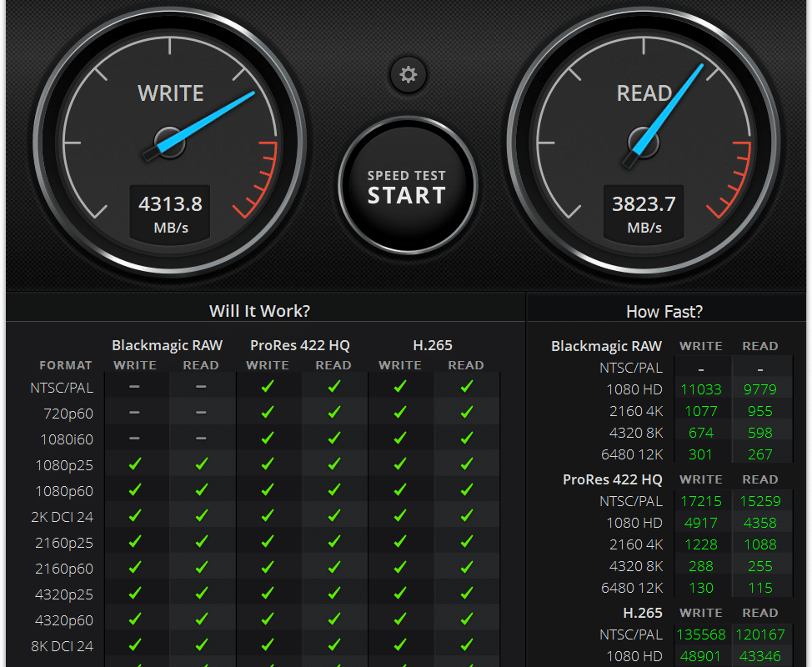This screenshot has width=812, height=667.
Task: Select the 2K DCI 24 format row label
Action: coord(63,517)
